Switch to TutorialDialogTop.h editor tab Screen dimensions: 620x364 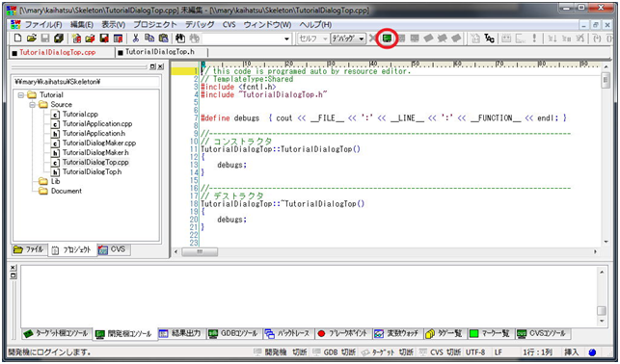[x=160, y=52]
